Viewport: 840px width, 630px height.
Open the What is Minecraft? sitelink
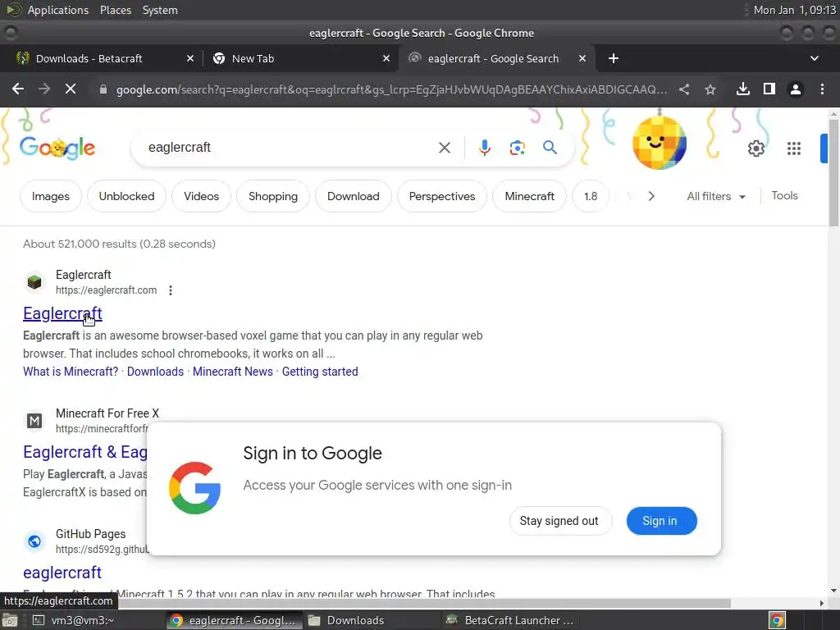pos(71,372)
